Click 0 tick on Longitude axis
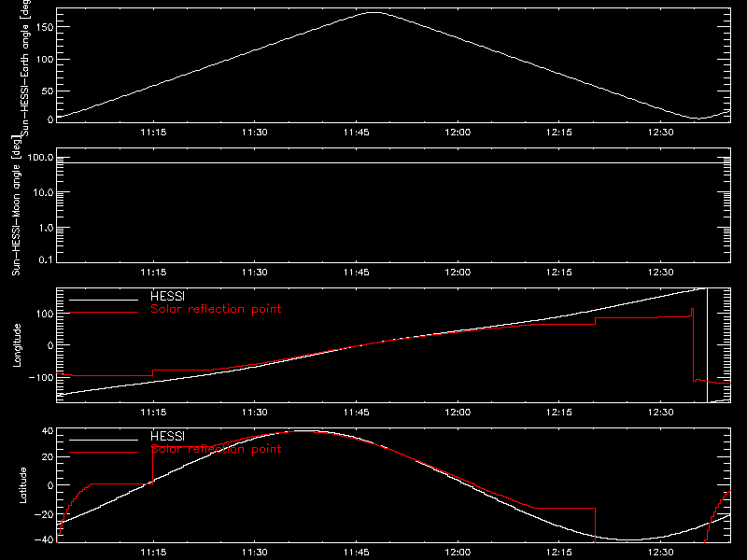The width and height of the screenshot is (747, 560). [x=50, y=345]
